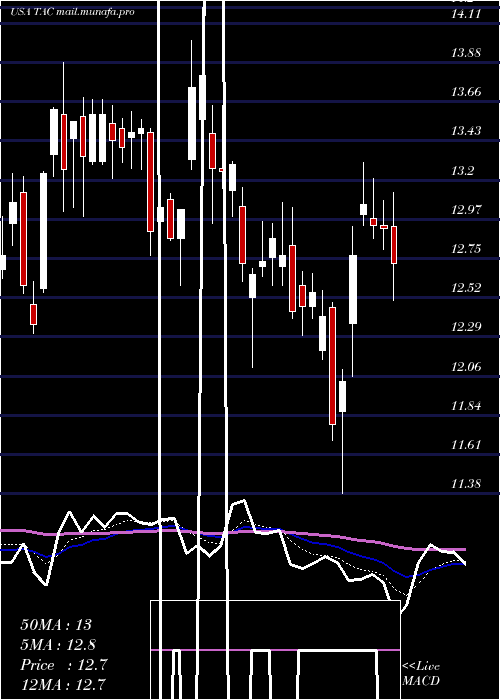The height and width of the screenshot is (700, 500).
Task: Select the 13.43 price axis label
Action: point(466,131)
